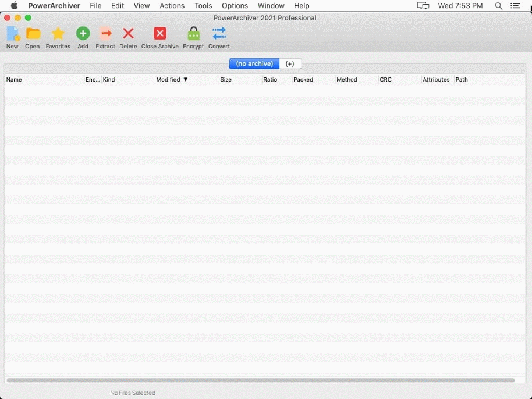Open the File menu

(x=95, y=6)
